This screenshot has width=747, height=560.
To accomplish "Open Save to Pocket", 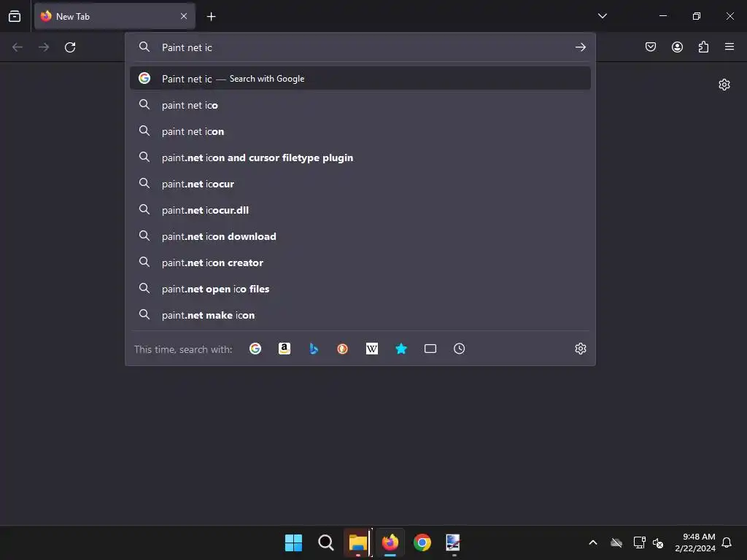I will point(651,47).
